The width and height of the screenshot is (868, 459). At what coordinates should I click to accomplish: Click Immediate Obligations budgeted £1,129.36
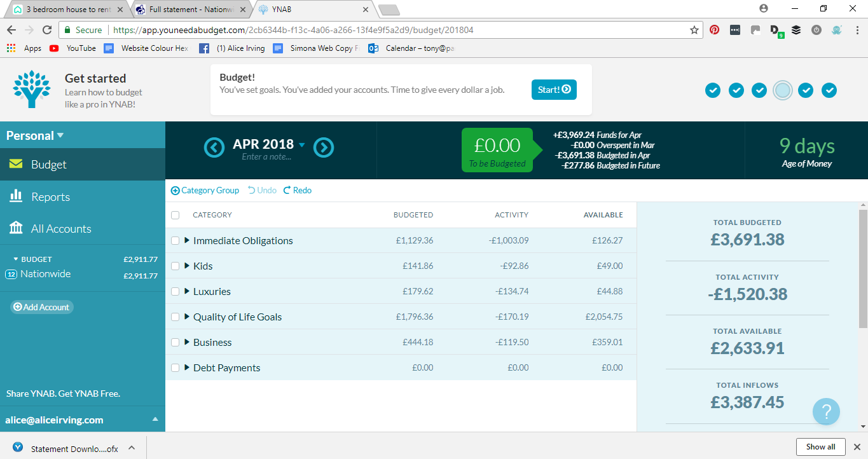[x=414, y=241]
